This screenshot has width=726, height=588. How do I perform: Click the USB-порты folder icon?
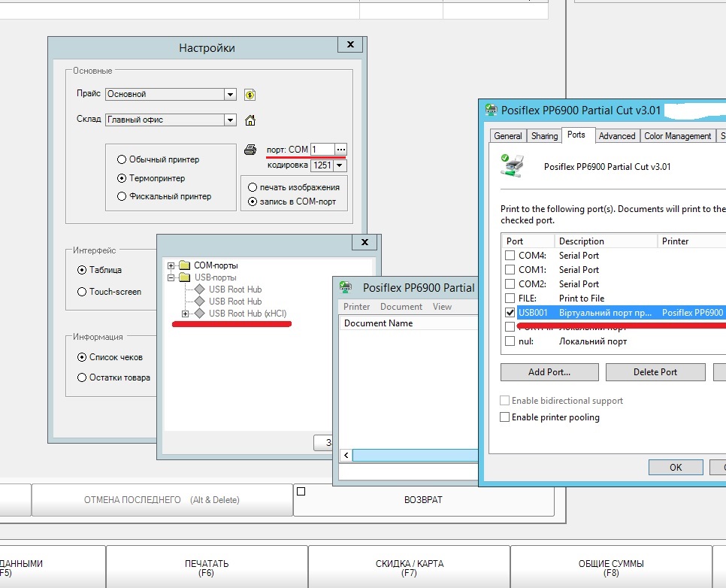point(185,277)
